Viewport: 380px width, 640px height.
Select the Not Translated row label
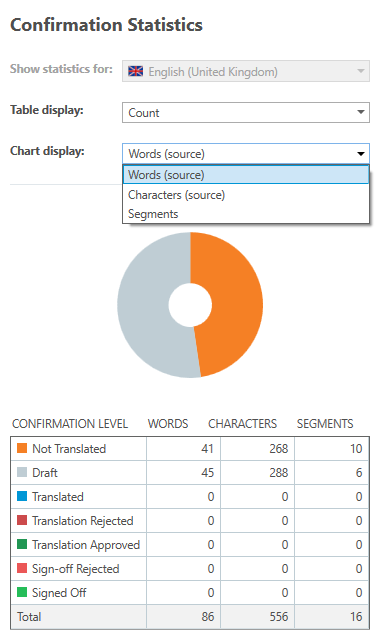click(69, 449)
